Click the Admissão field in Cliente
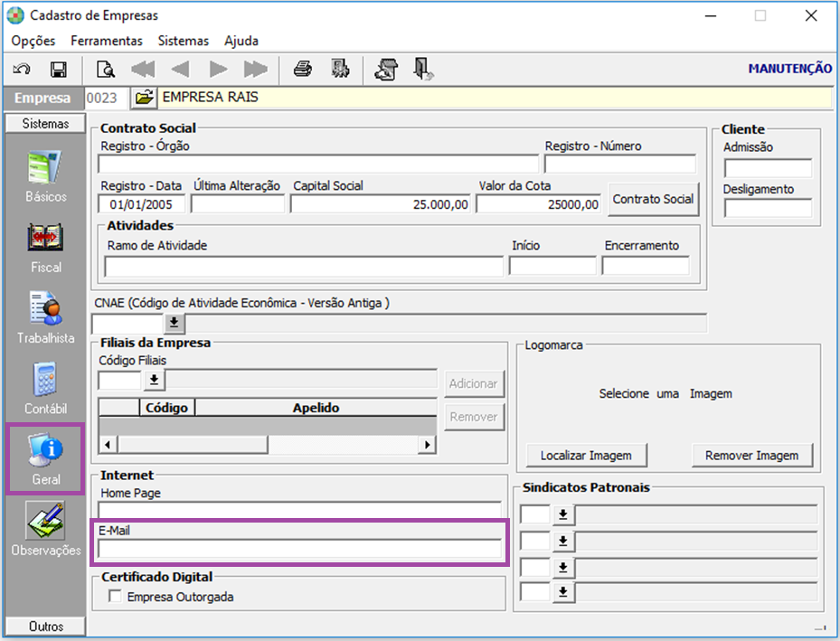 [768, 168]
